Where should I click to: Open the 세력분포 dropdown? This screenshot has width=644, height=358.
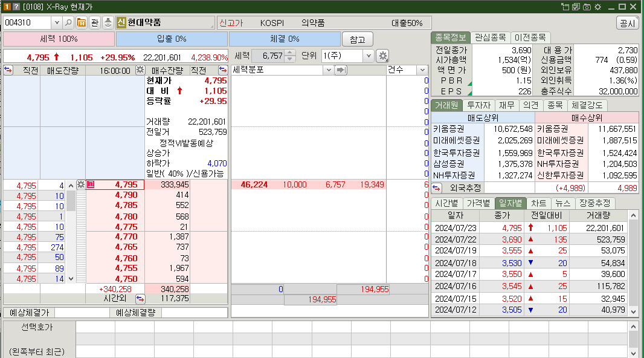click(x=328, y=70)
